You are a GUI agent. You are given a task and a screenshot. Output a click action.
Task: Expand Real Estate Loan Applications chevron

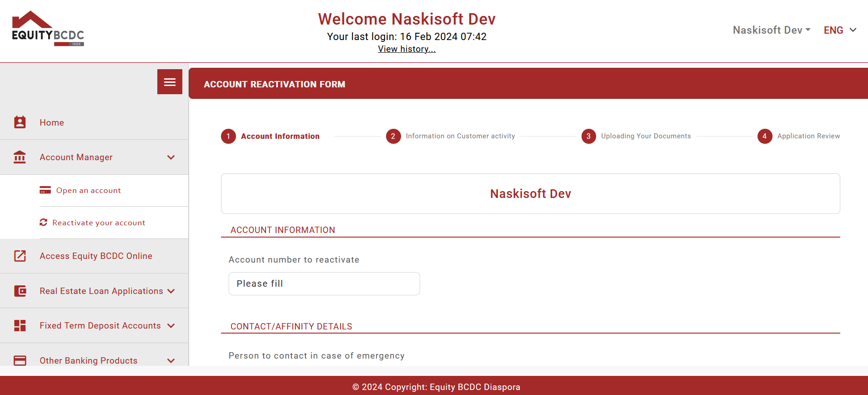[171, 291]
